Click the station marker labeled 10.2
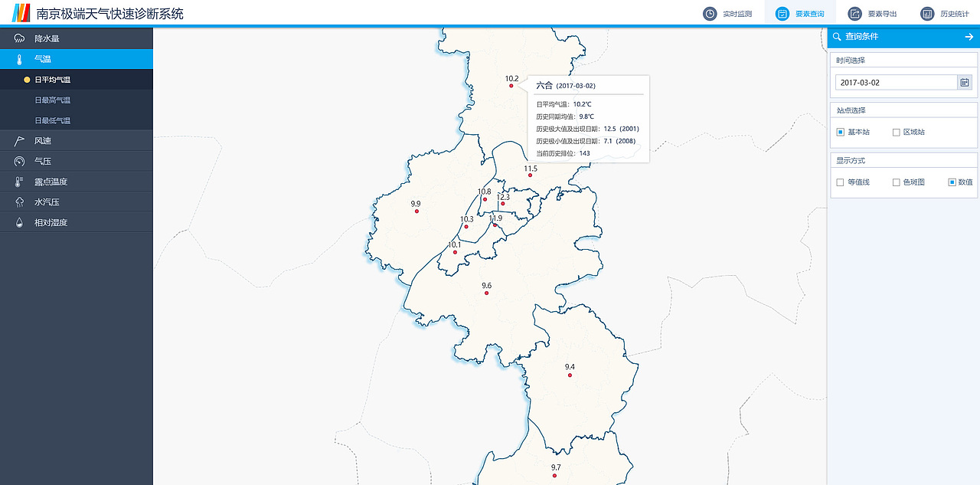Viewport: 980px width, 485px height. (511, 86)
